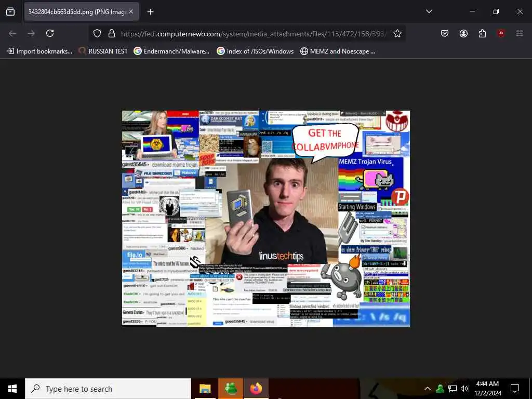View site security padlock information
Screen dimensions: 532x399
click(112, 33)
